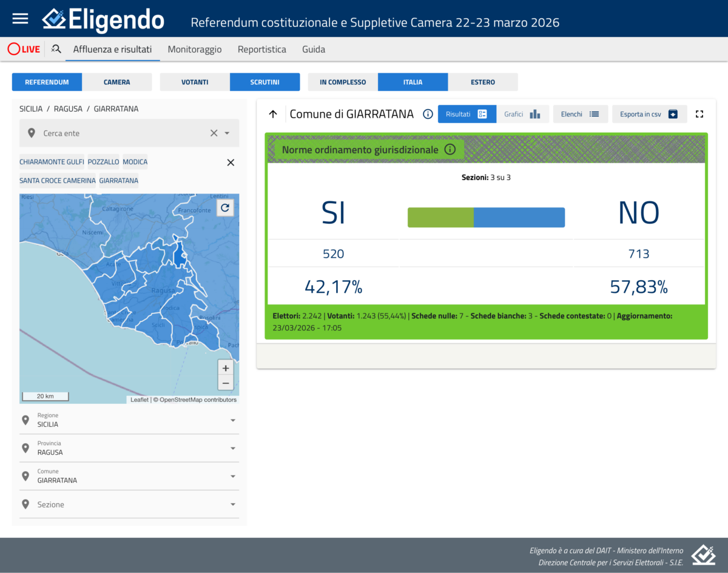Enter fullscreen view of results panel

pyautogui.click(x=699, y=114)
